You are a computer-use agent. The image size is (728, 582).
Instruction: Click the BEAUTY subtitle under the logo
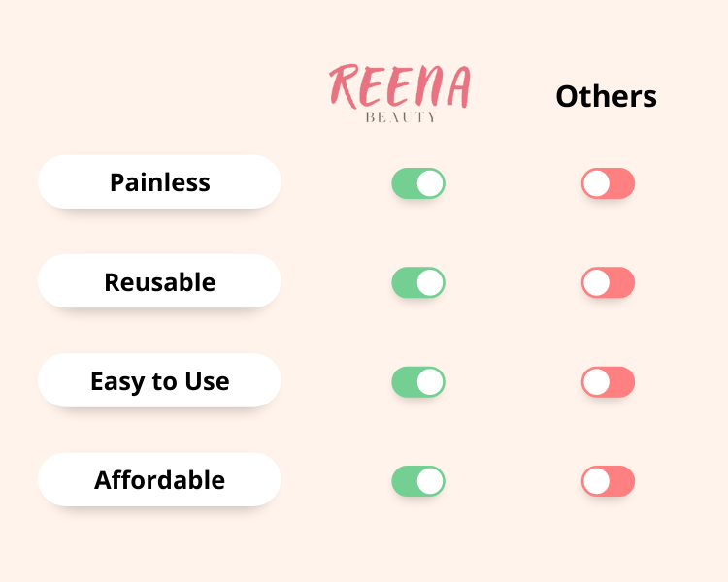(400, 117)
